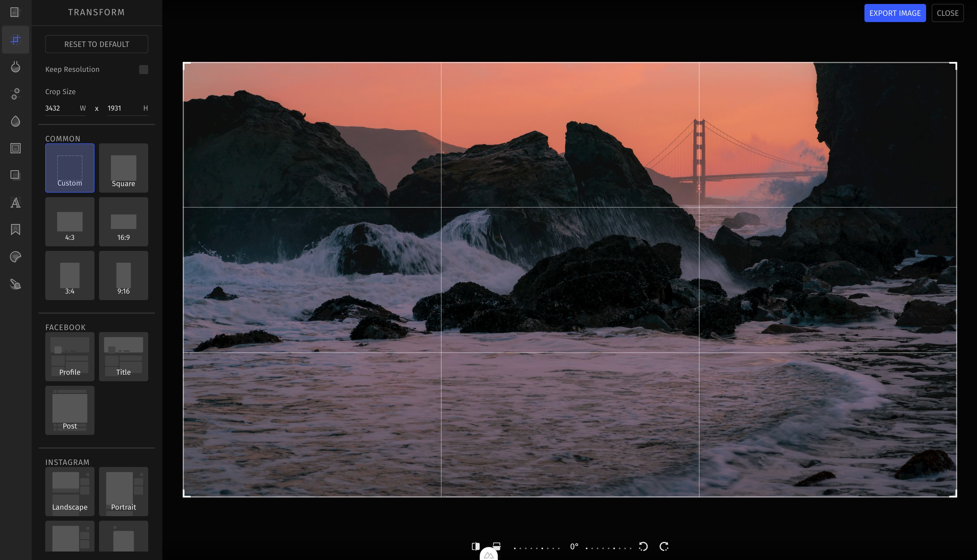The image size is (977, 560).
Task: Click the FACEBOOK section heading
Action: tap(65, 327)
